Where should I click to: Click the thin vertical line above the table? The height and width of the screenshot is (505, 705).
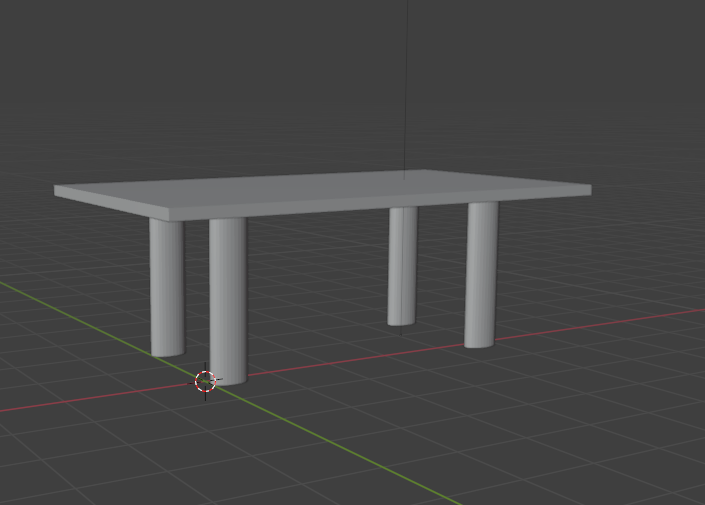[406, 80]
